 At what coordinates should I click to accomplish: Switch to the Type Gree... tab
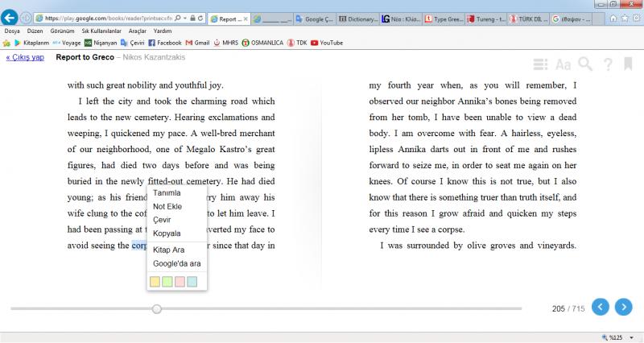(x=444, y=19)
